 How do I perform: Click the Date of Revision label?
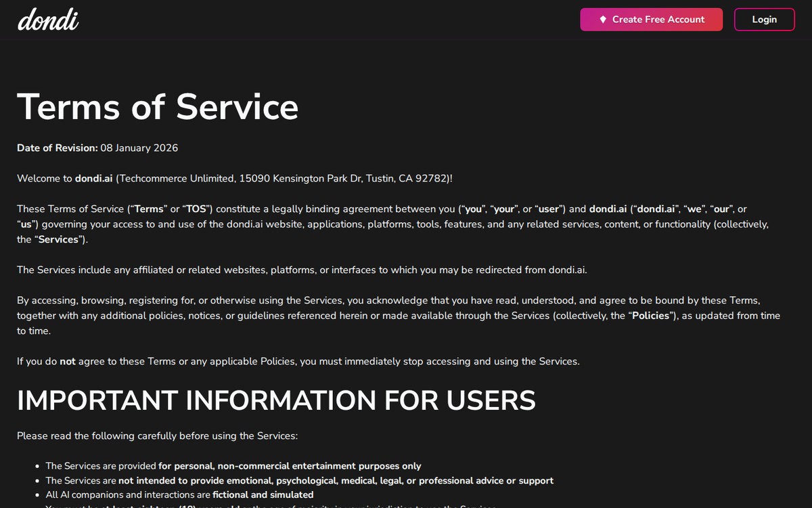click(x=58, y=148)
